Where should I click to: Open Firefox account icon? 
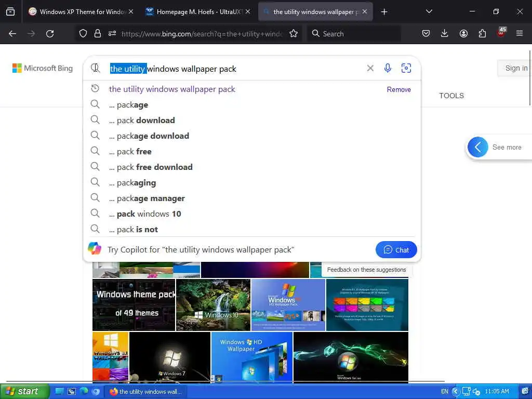(463, 34)
